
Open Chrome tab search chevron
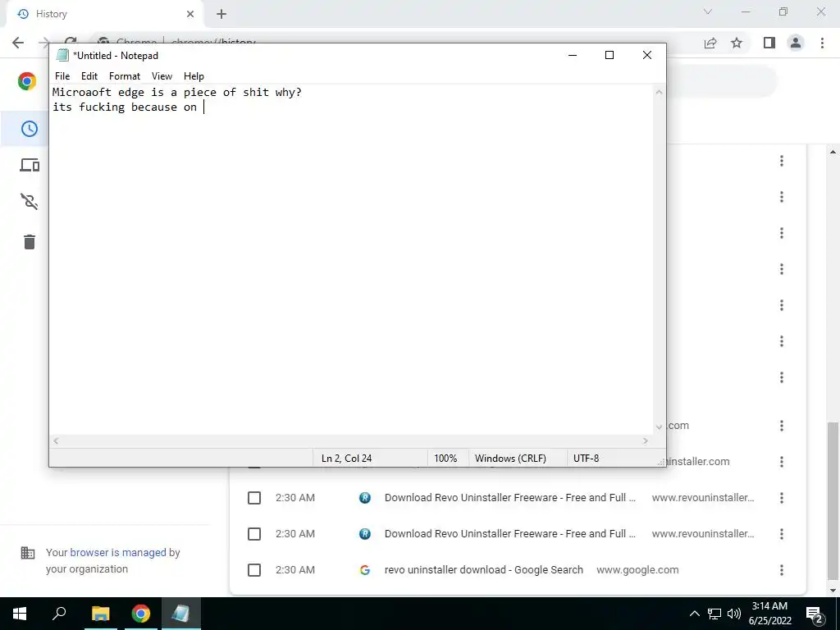point(708,11)
